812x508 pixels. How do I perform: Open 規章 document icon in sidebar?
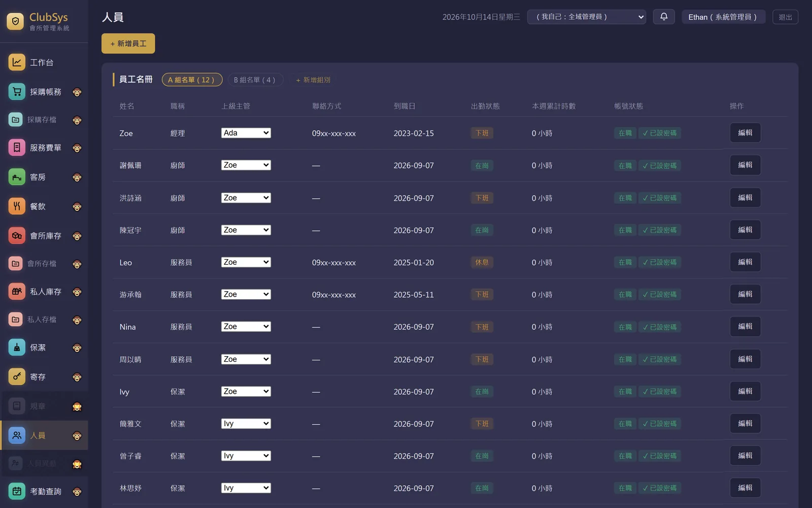point(17,406)
